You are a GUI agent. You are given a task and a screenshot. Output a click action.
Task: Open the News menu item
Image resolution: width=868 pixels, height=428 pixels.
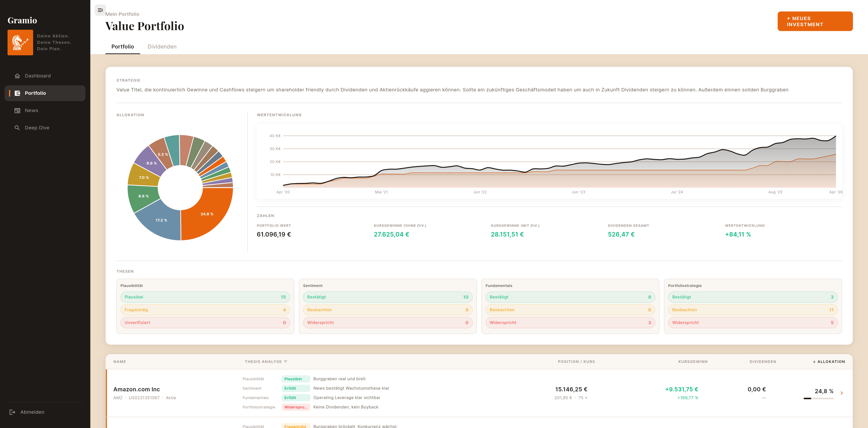coord(45,110)
